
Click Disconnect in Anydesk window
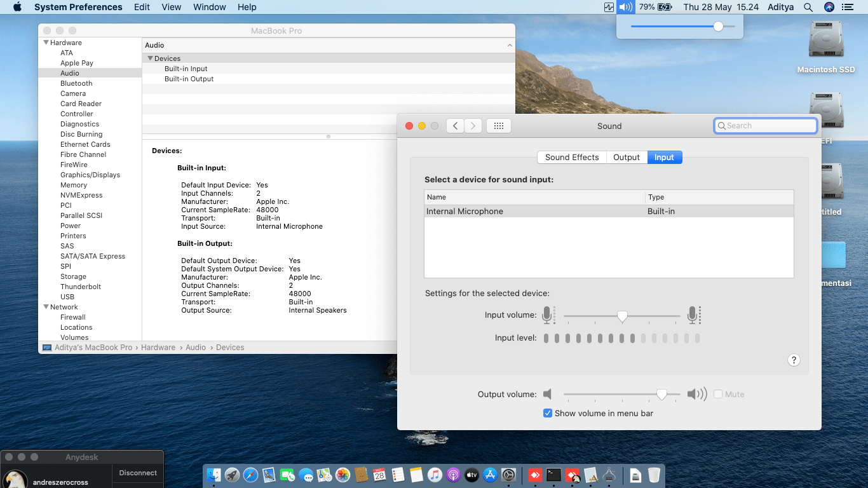pos(138,473)
